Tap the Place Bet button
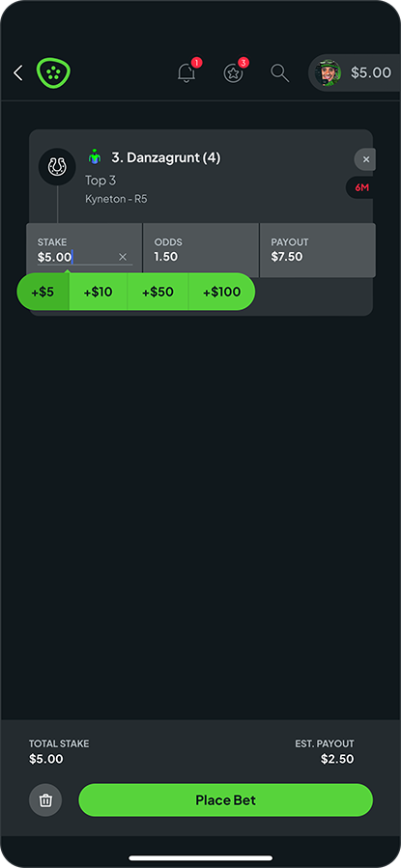The width and height of the screenshot is (401, 868). pos(226,799)
